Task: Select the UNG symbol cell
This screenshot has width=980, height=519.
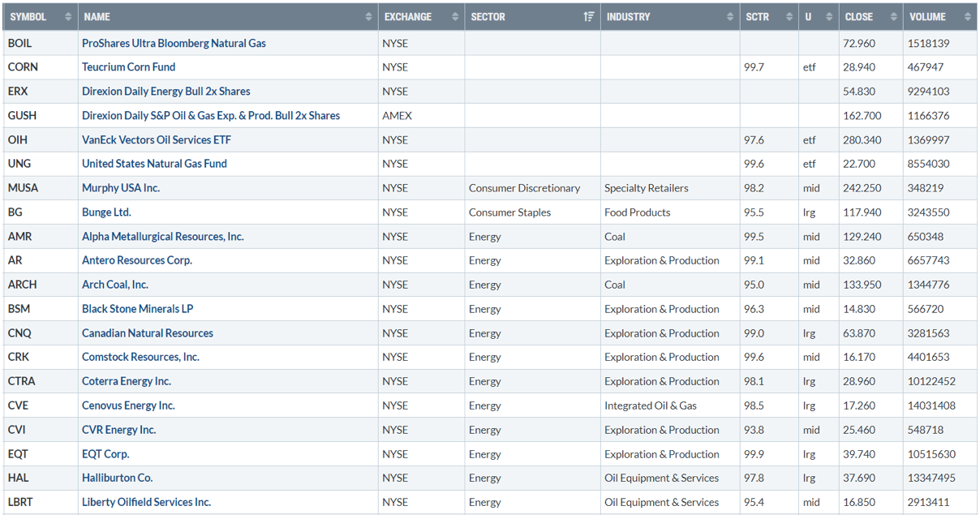Action: (41, 164)
